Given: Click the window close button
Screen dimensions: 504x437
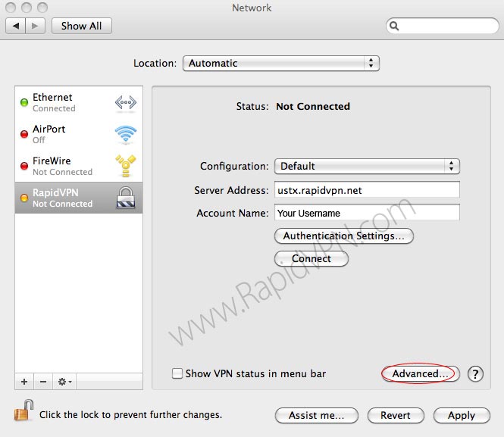Looking at the screenshot, I should [11, 8].
